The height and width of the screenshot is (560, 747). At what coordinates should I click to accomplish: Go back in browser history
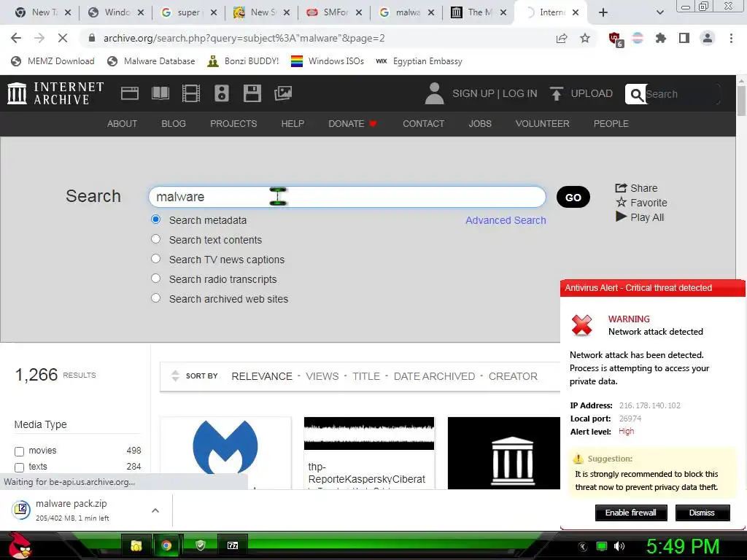[16, 38]
